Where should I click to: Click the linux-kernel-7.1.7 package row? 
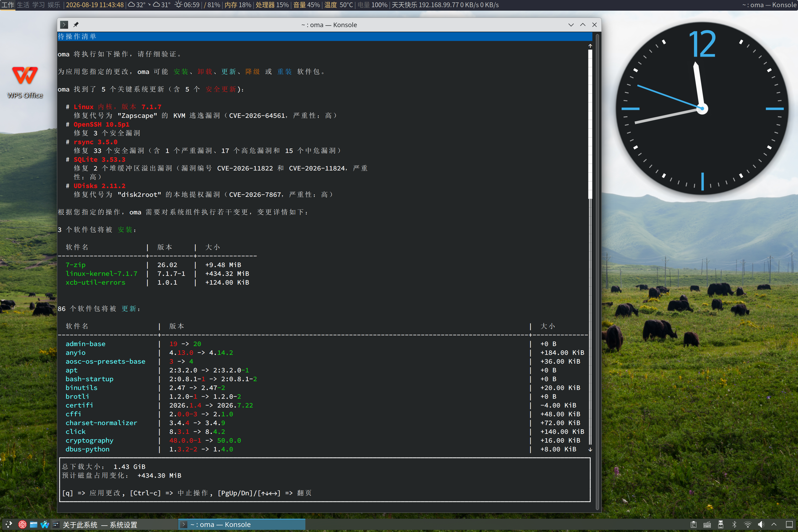[157, 273]
